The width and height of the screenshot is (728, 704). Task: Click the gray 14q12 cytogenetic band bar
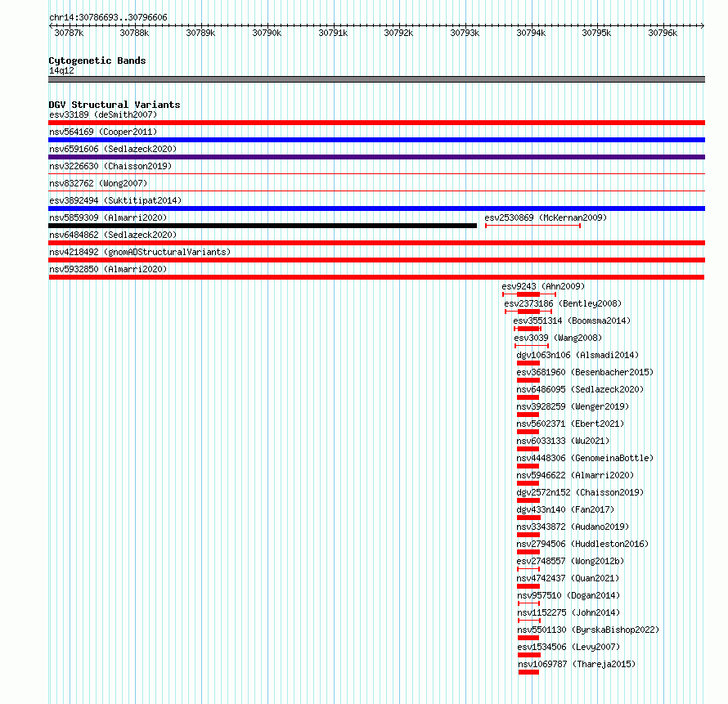click(376, 79)
